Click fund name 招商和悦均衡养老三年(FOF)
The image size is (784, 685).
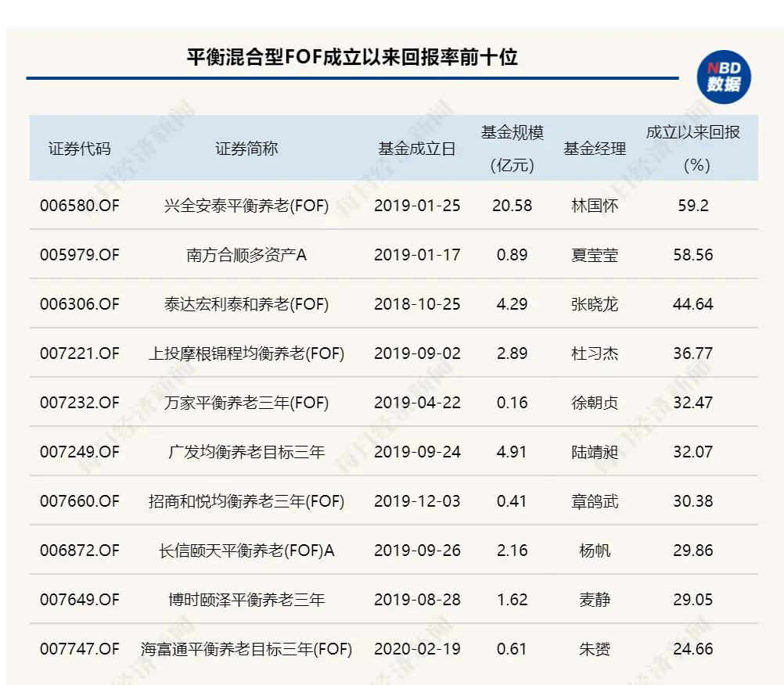click(x=246, y=501)
